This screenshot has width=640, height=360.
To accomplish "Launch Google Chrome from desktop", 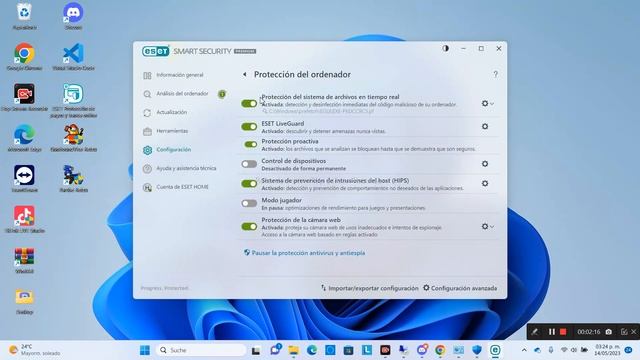I will [24, 56].
